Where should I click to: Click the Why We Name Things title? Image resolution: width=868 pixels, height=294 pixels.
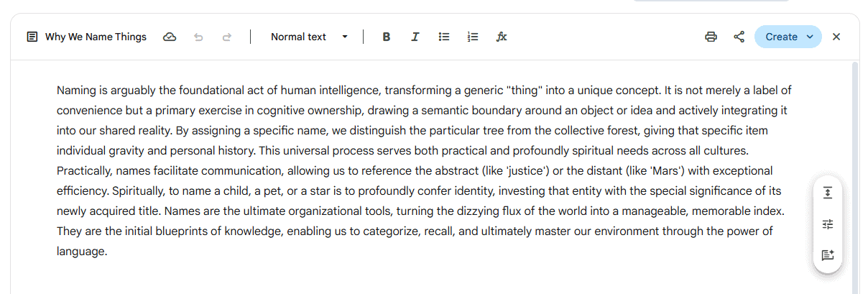click(x=96, y=37)
